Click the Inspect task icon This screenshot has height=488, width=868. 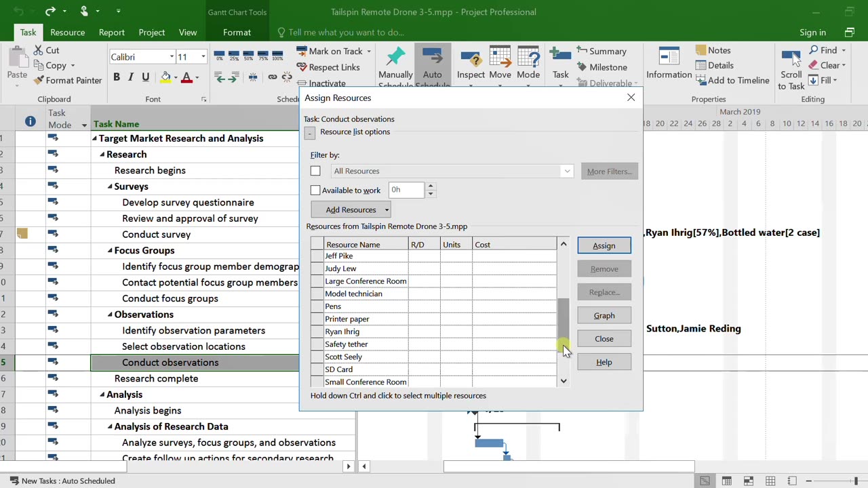(x=471, y=58)
